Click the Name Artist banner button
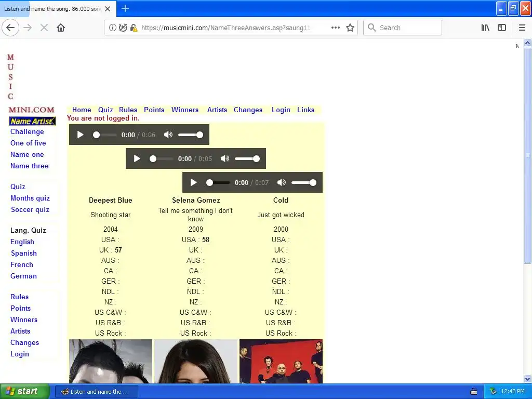Image resolution: width=532 pixels, height=399 pixels. click(x=32, y=121)
